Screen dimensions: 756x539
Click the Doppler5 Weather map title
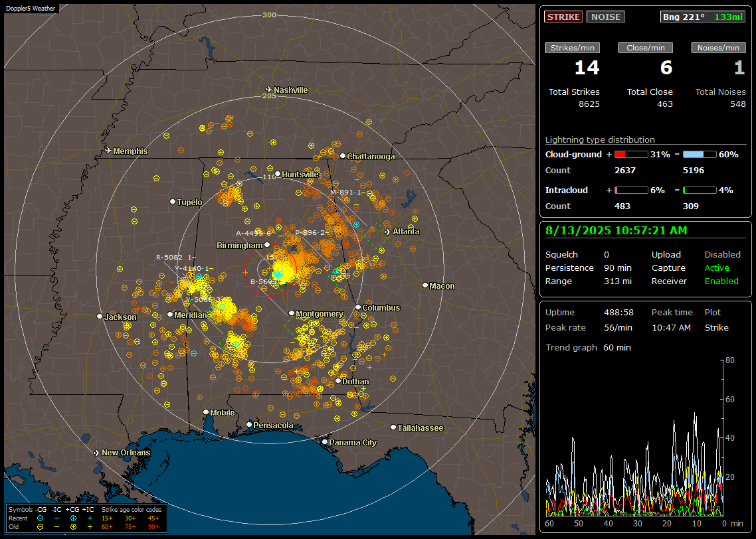(31, 8)
